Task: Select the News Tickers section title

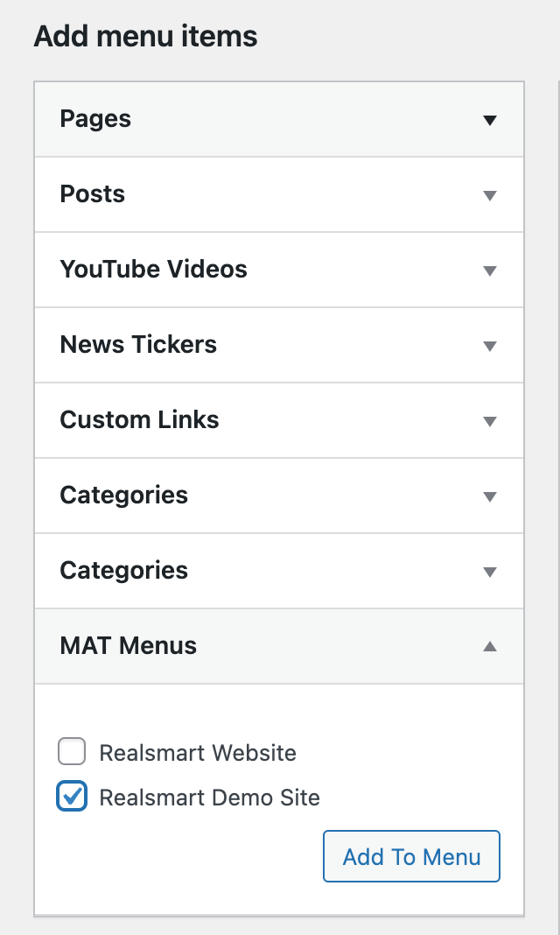Action: coord(138,344)
